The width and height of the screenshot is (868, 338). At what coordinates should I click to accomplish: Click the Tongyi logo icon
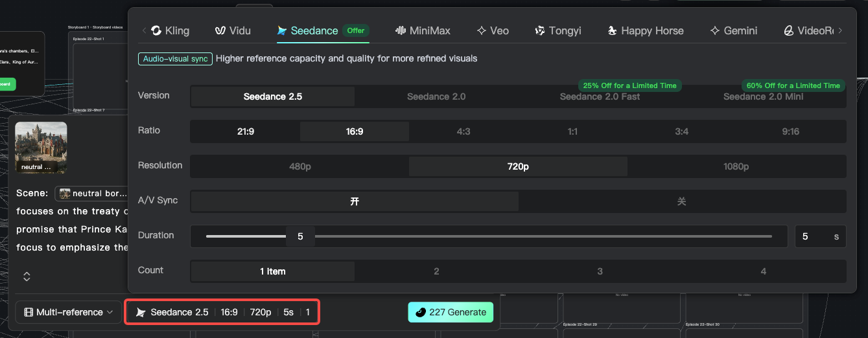click(540, 30)
